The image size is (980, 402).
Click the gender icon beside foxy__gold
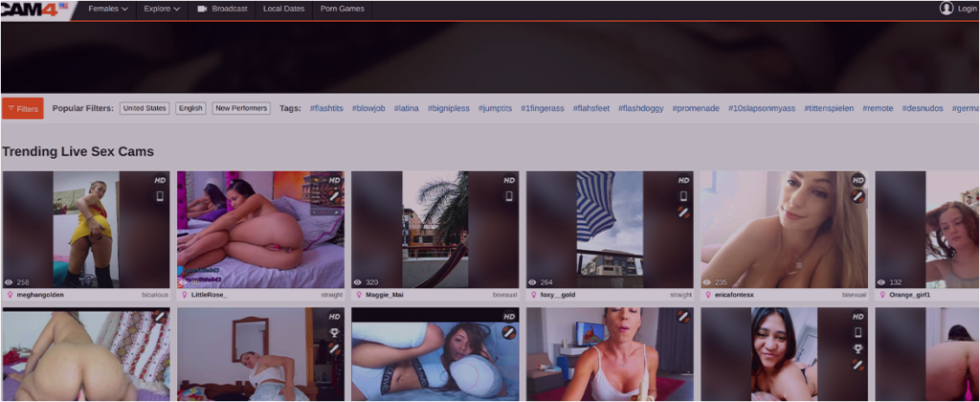pos(533,295)
